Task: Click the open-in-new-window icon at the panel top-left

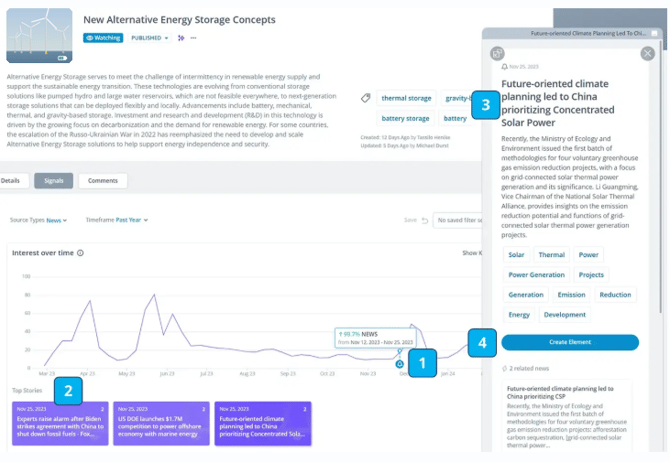Action: (x=497, y=53)
